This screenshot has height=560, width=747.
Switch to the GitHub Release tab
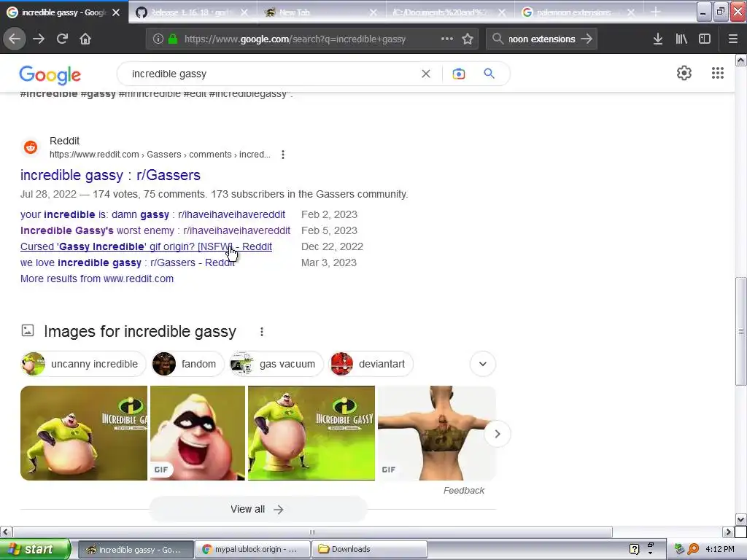pos(192,13)
